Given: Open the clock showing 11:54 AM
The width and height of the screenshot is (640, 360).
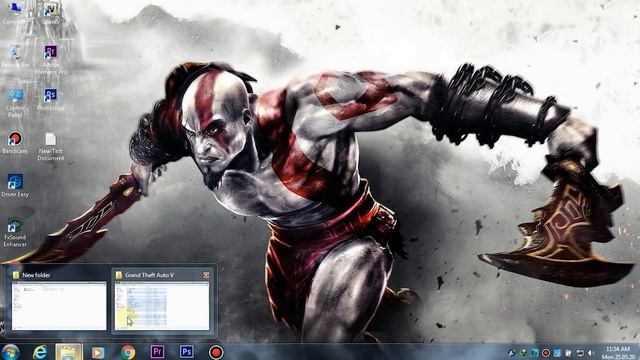Looking at the screenshot, I should click(x=619, y=353).
